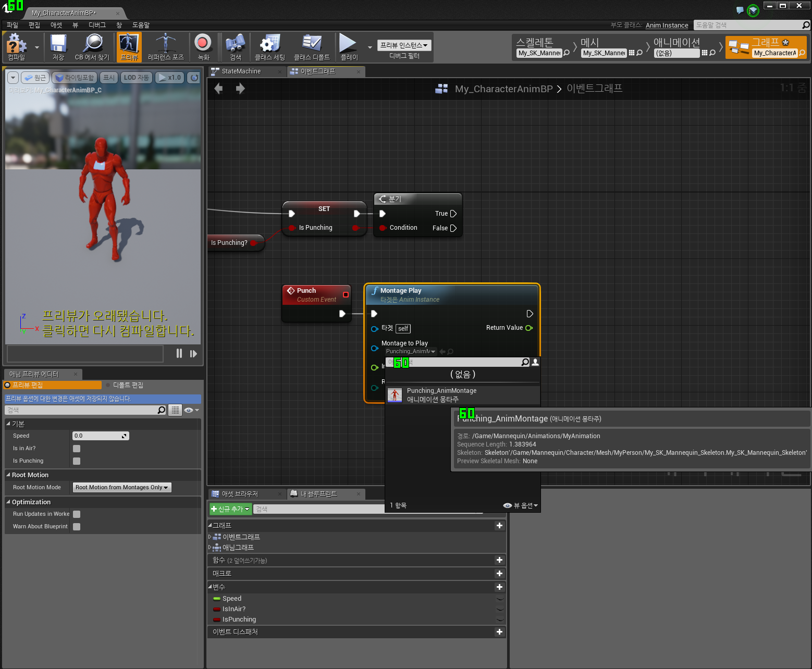
Task: Pause the preview viewport playback
Action: (179, 353)
